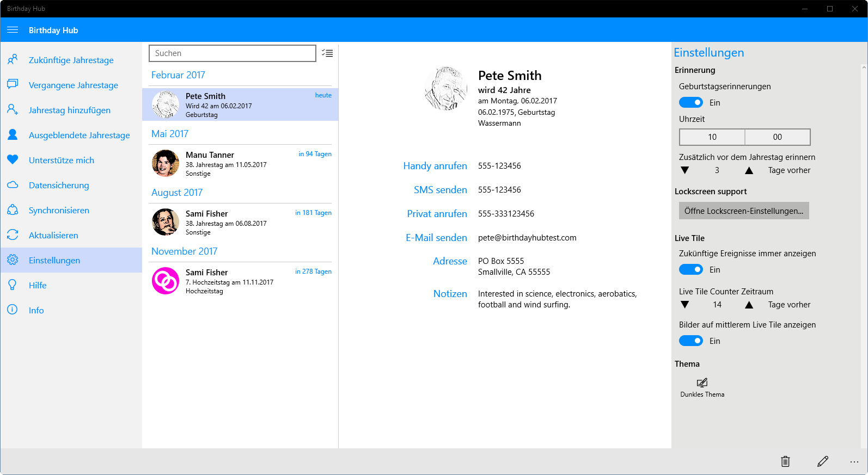Click the list selection mode icon
The image size is (868, 475).
pos(327,53)
